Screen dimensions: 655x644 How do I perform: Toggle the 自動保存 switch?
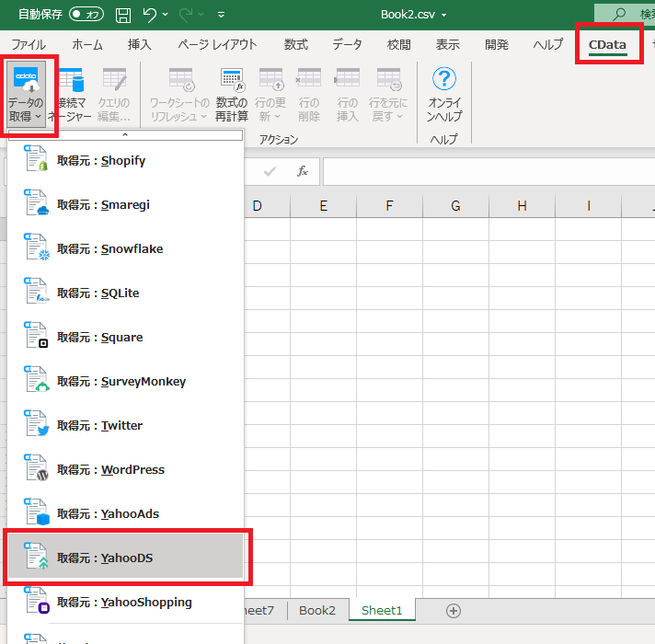pyautogui.click(x=86, y=14)
